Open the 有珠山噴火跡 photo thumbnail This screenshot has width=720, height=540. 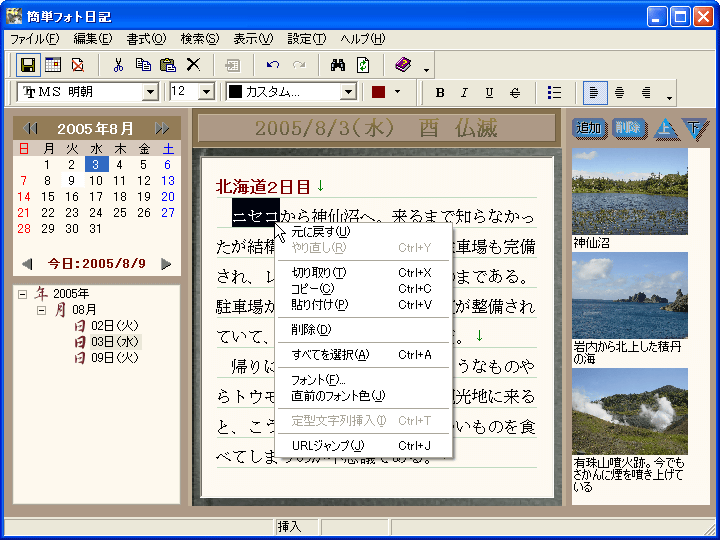(630, 411)
